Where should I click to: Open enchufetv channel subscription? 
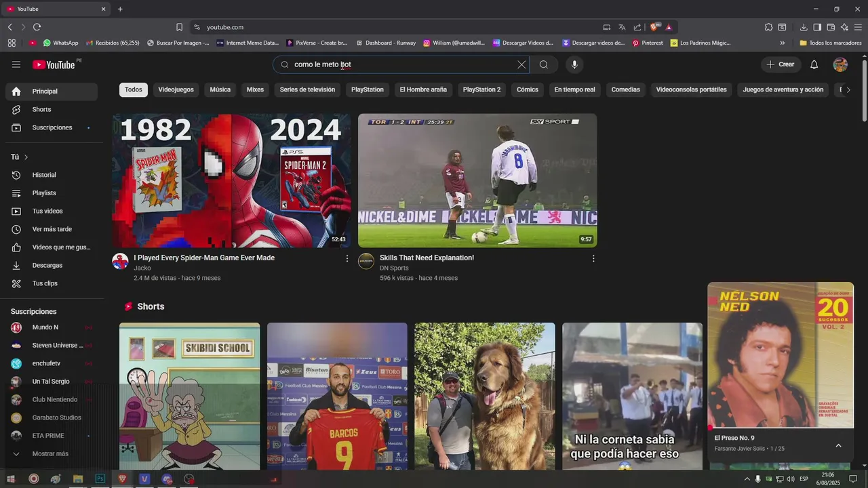tap(52, 363)
